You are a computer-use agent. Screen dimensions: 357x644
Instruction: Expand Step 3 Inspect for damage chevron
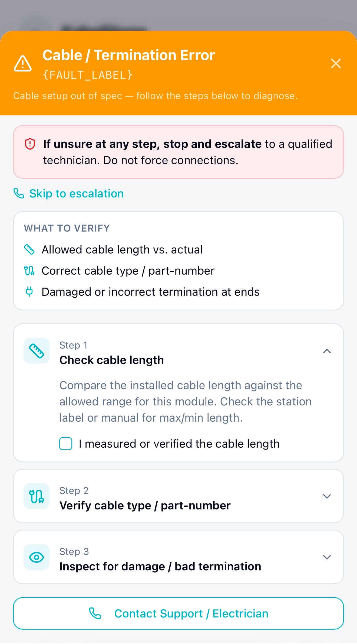coord(327,557)
